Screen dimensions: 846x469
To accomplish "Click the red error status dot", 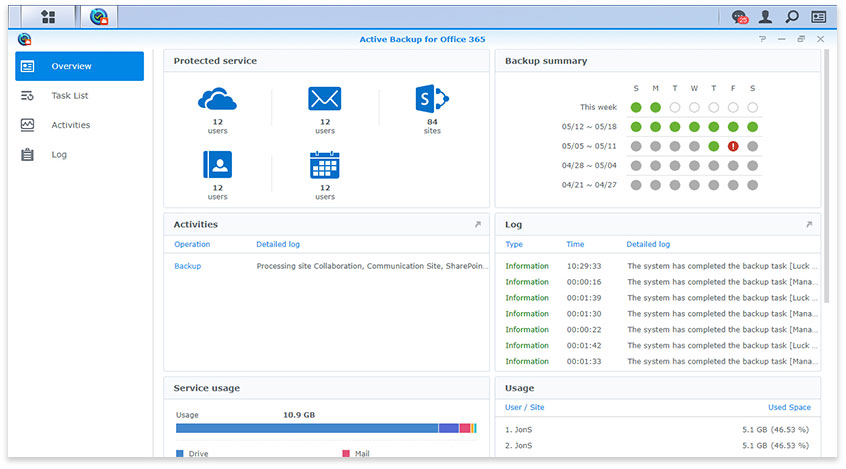I will 733,146.
